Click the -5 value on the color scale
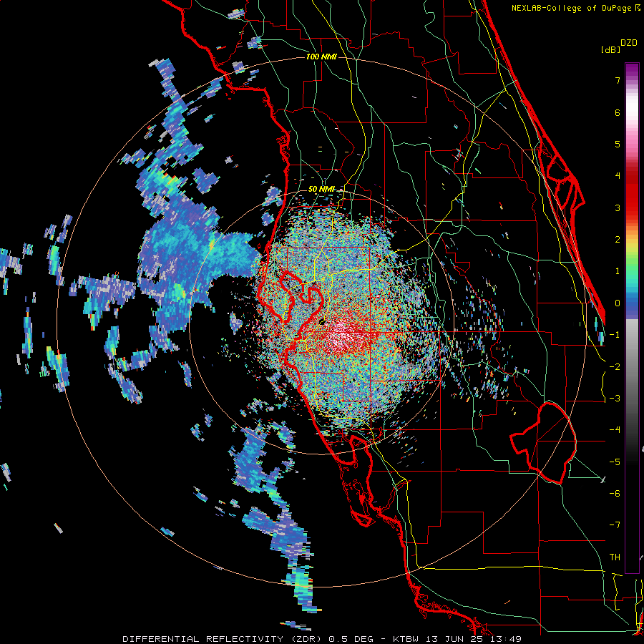This screenshot has width=644, height=644. coord(615,462)
